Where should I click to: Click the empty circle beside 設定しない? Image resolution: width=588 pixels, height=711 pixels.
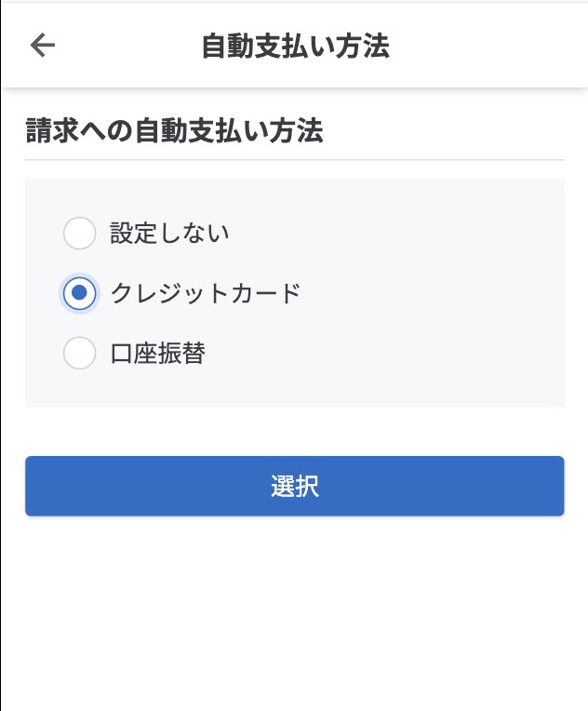pyautogui.click(x=79, y=233)
